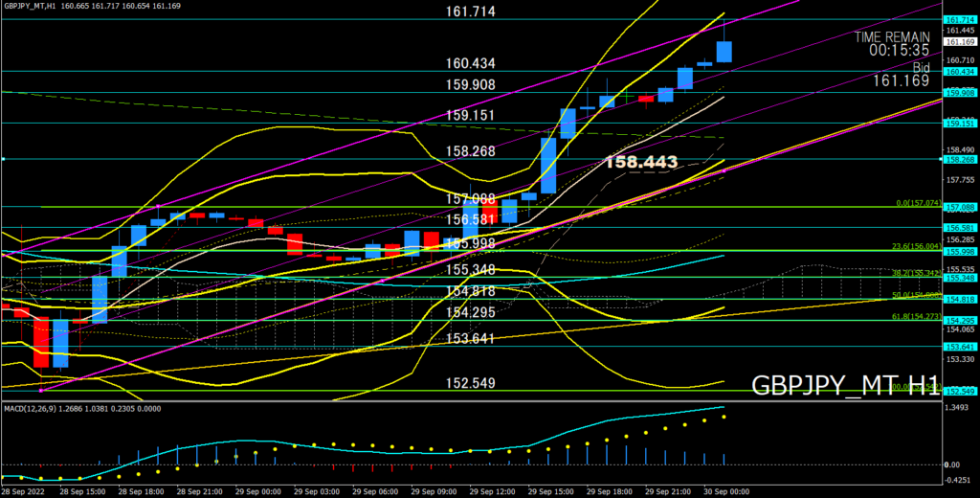Click price scale value 153.330
Screen dimensions: 980x498
coord(959,359)
